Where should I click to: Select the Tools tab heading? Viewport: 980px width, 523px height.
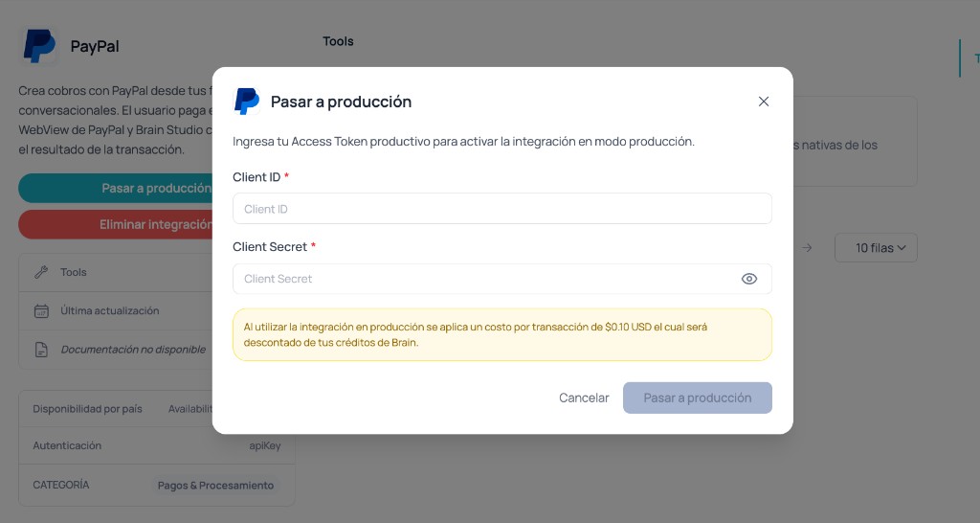click(x=338, y=41)
